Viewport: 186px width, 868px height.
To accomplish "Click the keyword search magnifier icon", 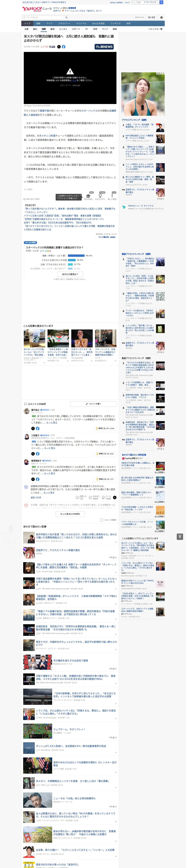I will 66,17.
